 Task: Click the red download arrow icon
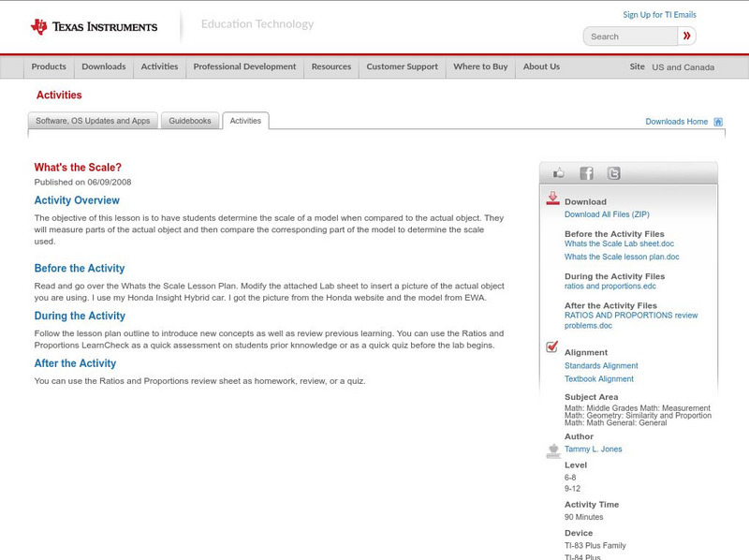(552, 199)
